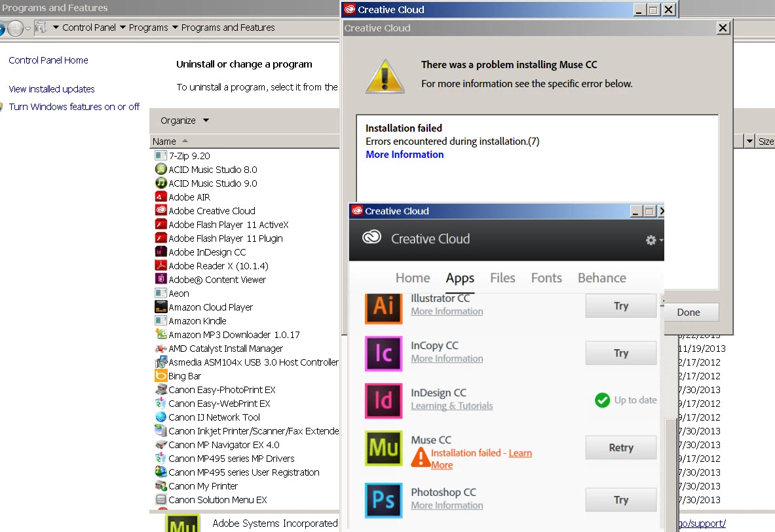Open More Information link under Illustrator CC
The height and width of the screenshot is (532, 775).
tap(447, 311)
